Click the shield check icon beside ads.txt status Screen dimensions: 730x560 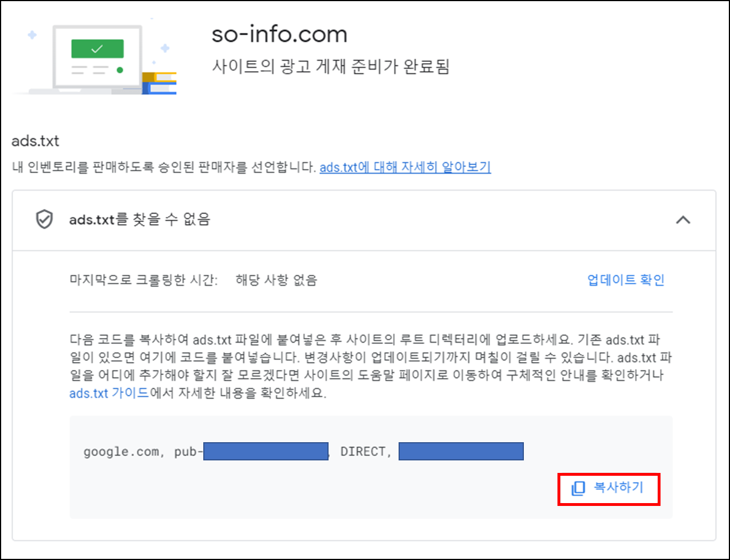pyautogui.click(x=44, y=219)
